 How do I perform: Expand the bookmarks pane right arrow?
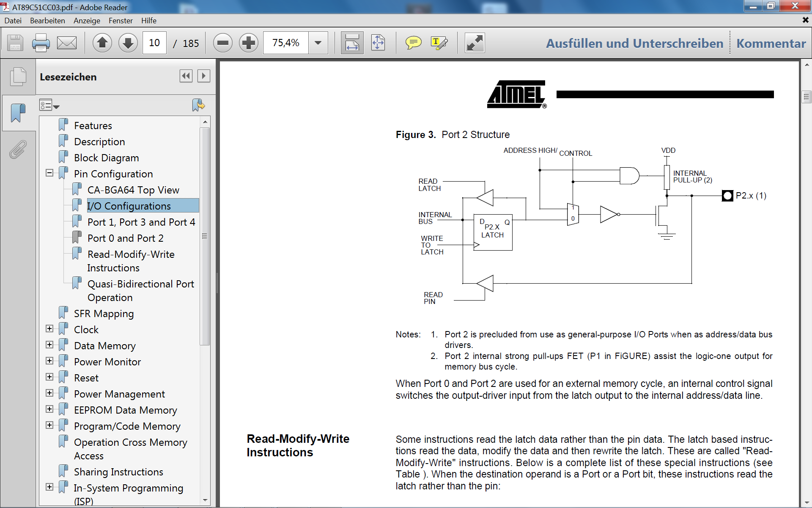[x=203, y=76]
